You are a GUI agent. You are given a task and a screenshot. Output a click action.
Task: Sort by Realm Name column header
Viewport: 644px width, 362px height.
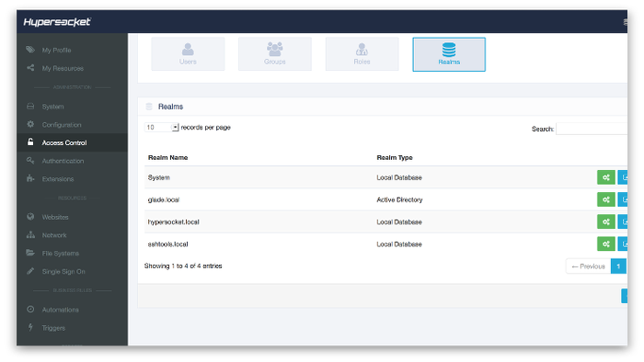pyautogui.click(x=168, y=157)
